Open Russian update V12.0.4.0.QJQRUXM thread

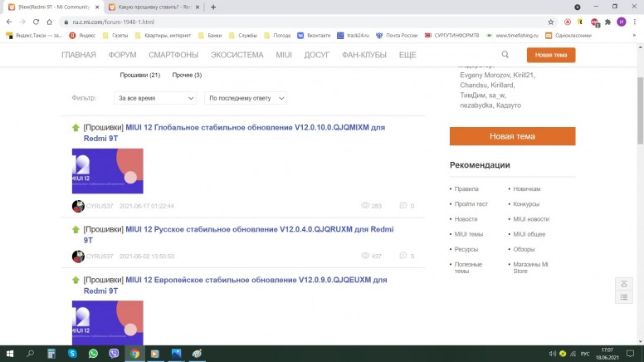coord(238,235)
